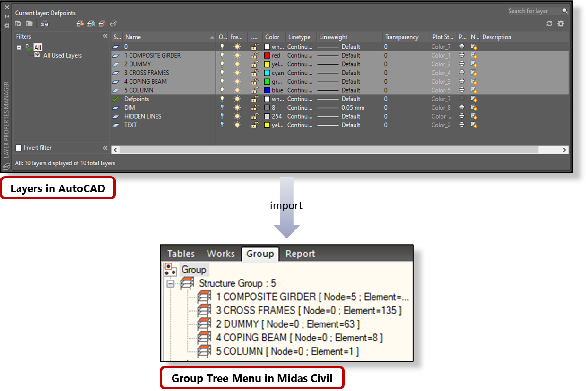The image size is (588, 391).
Task: Lock the 5 COLUMN layer padlock
Action: (255, 90)
